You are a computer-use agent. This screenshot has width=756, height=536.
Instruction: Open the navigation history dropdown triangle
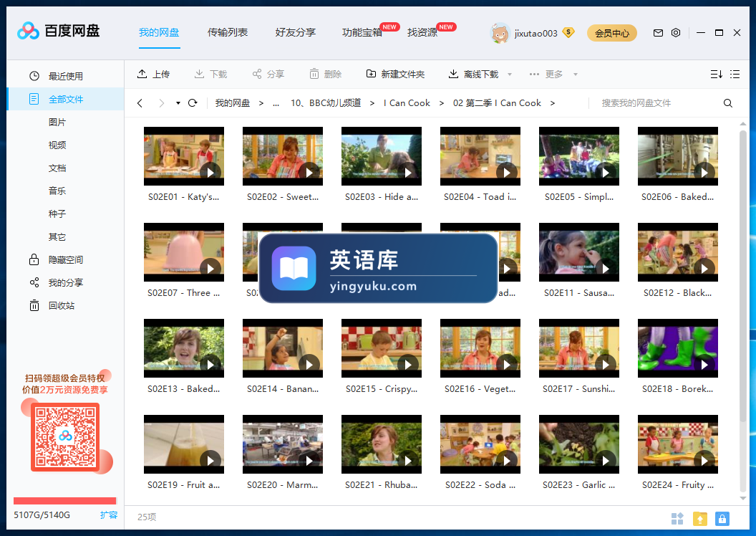coord(178,102)
